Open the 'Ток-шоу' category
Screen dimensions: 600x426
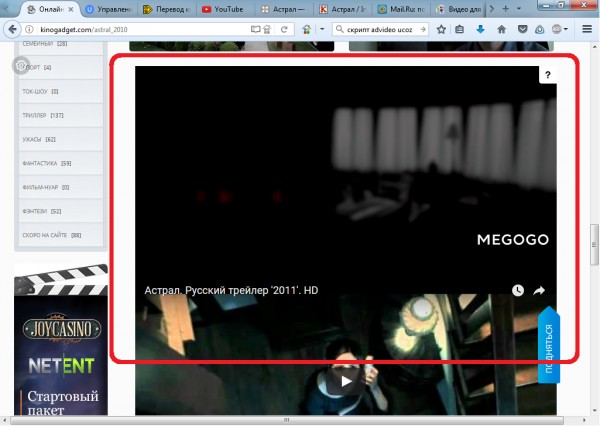(61, 91)
